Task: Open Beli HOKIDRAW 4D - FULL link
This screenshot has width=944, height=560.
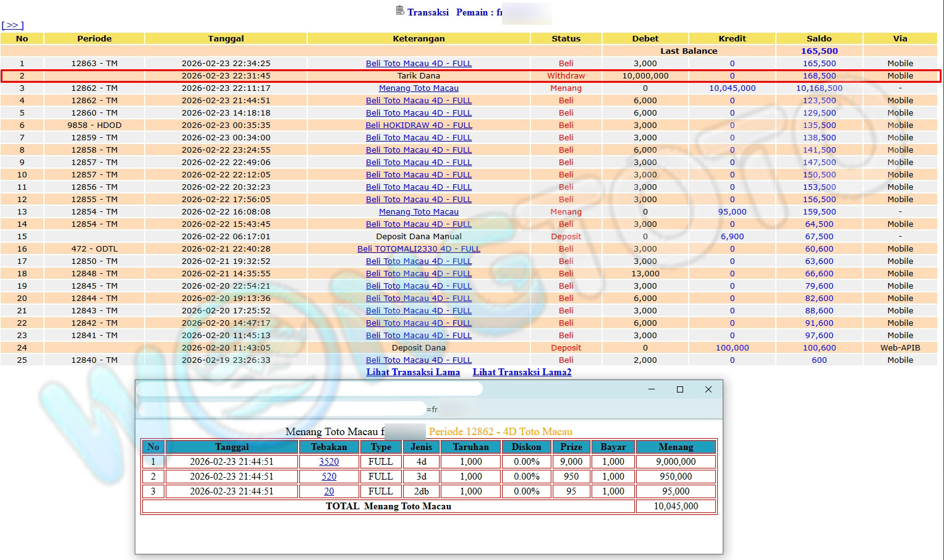Action: tap(419, 125)
